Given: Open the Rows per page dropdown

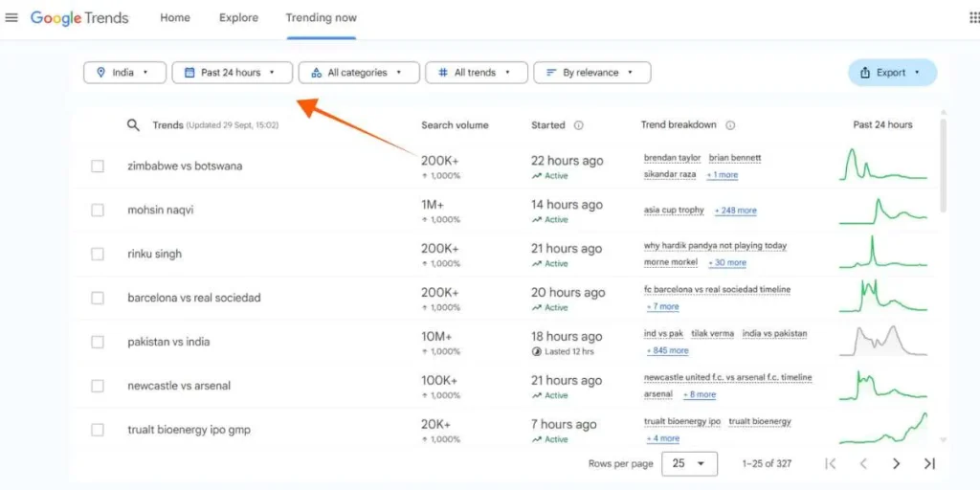Looking at the screenshot, I should 693,463.
